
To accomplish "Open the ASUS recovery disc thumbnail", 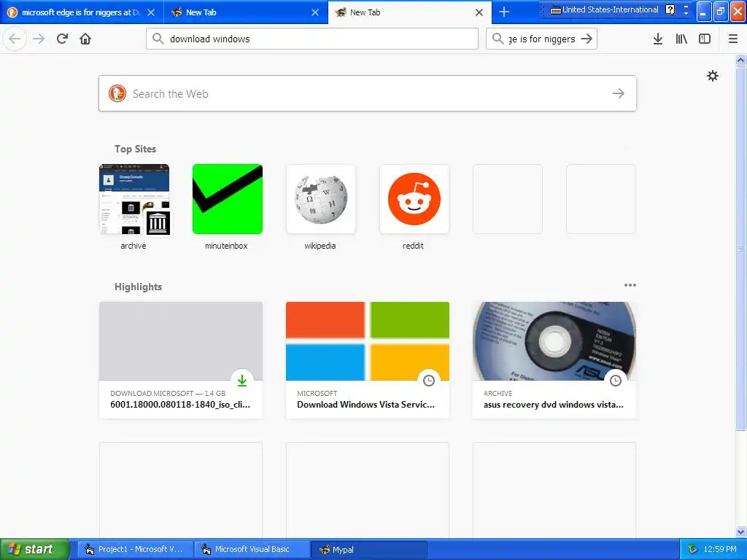I will pyautogui.click(x=554, y=341).
